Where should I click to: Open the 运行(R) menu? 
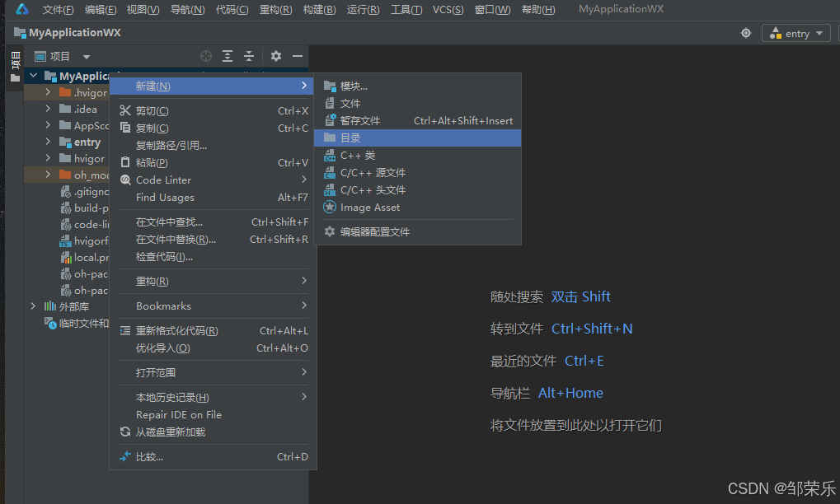coord(363,10)
